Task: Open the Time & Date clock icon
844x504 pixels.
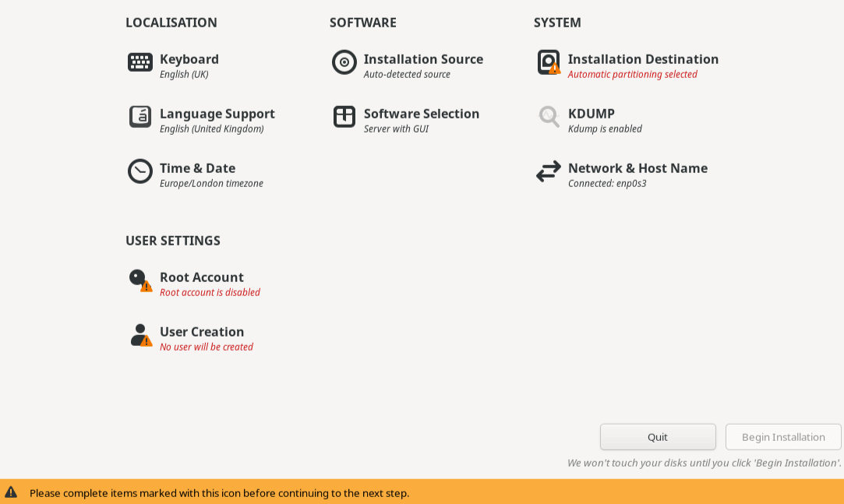Action: click(140, 171)
